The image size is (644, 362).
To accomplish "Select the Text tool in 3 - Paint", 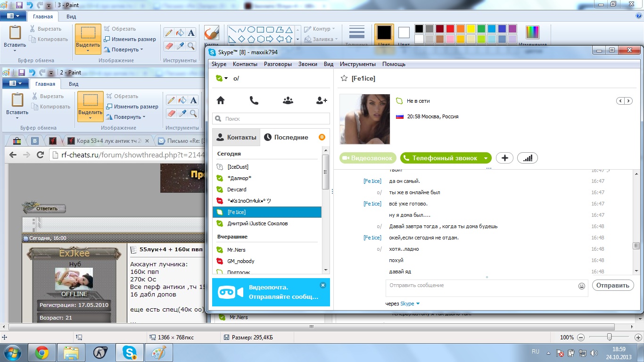I will pos(191,33).
